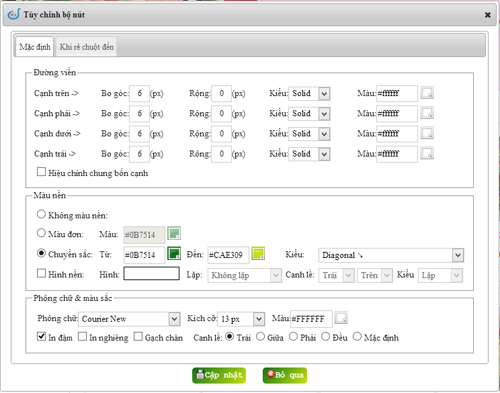Check the In nghiêng checkbox
The height and width of the screenshot is (393, 500).
click(x=82, y=336)
